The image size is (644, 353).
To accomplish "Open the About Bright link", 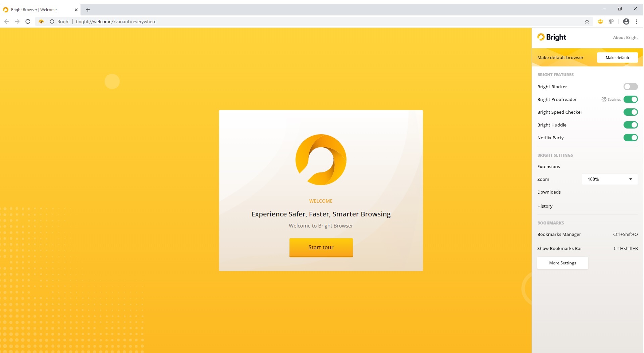I will (625, 38).
